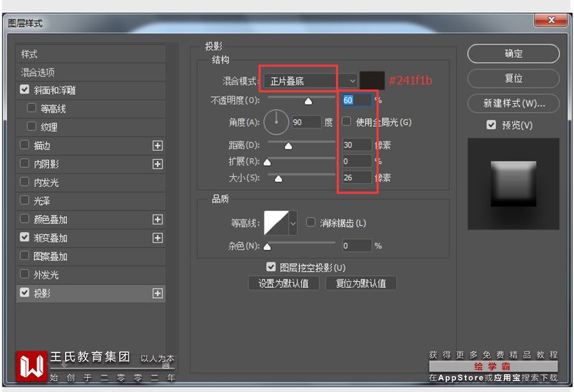Click the 杂色 percent input field
The width and height of the screenshot is (574, 392).
[357, 245]
